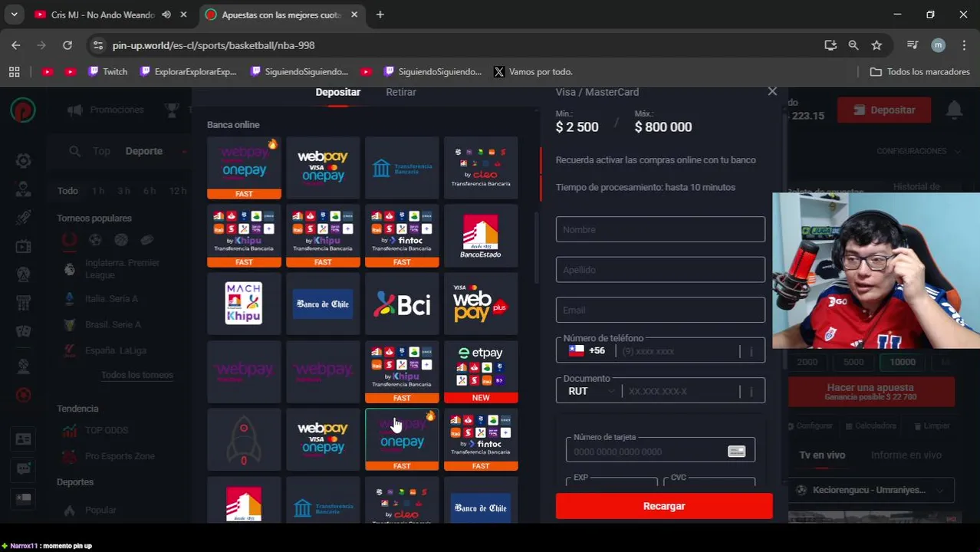980x552 pixels.
Task: Expand the Keciorengucu match dropdown
Action: (x=873, y=490)
